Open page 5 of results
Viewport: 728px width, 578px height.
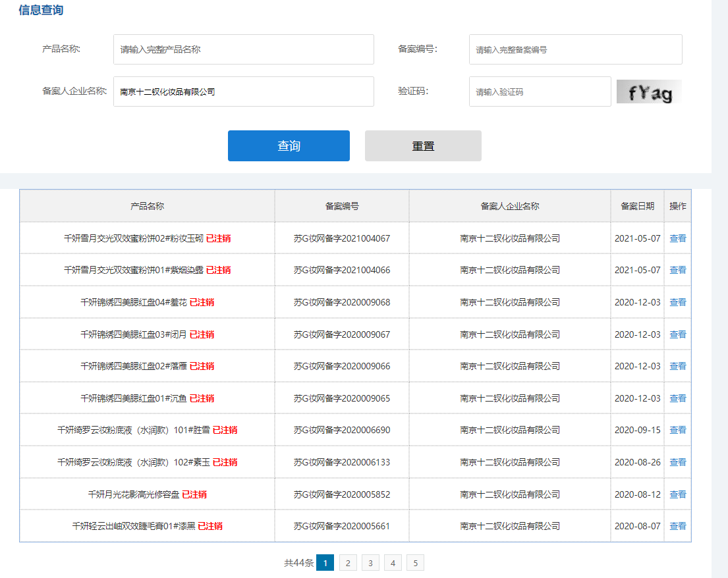pyautogui.click(x=415, y=563)
